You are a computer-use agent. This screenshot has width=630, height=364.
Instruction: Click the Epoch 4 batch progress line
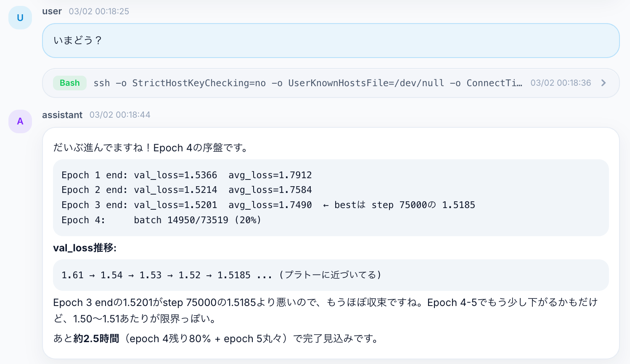click(161, 220)
